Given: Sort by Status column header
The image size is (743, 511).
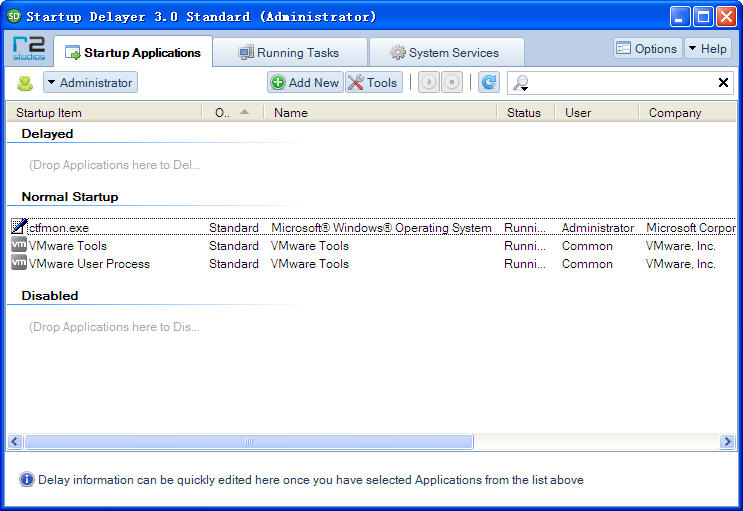Looking at the screenshot, I should [x=526, y=113].
